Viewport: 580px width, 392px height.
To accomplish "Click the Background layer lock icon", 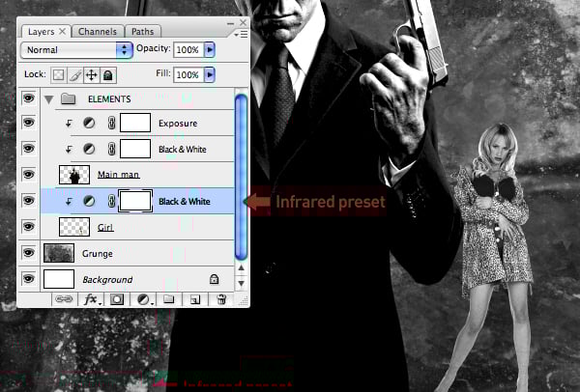I will pyautogui.click(x=214, y=279).
